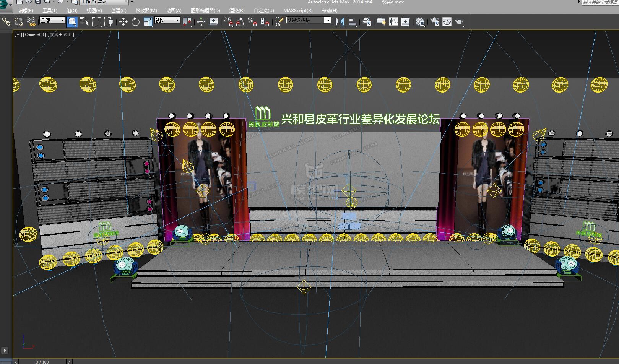
Task: Open the 自定义(U) menu
Action: (x=264, y=11)
